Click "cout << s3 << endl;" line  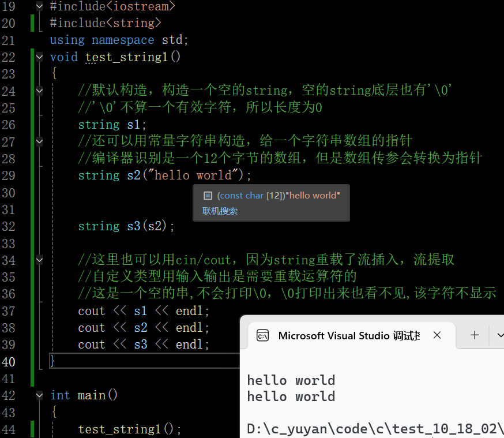(144, 345)
